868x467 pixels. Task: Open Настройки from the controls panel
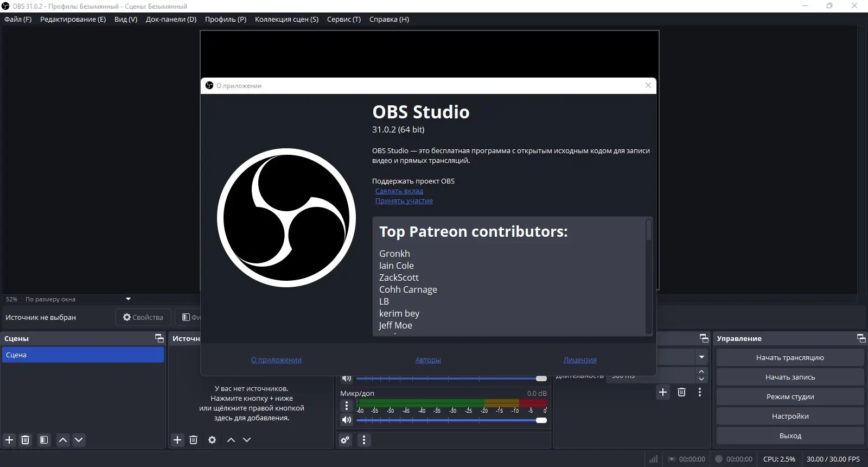click(x=790, y=416)
